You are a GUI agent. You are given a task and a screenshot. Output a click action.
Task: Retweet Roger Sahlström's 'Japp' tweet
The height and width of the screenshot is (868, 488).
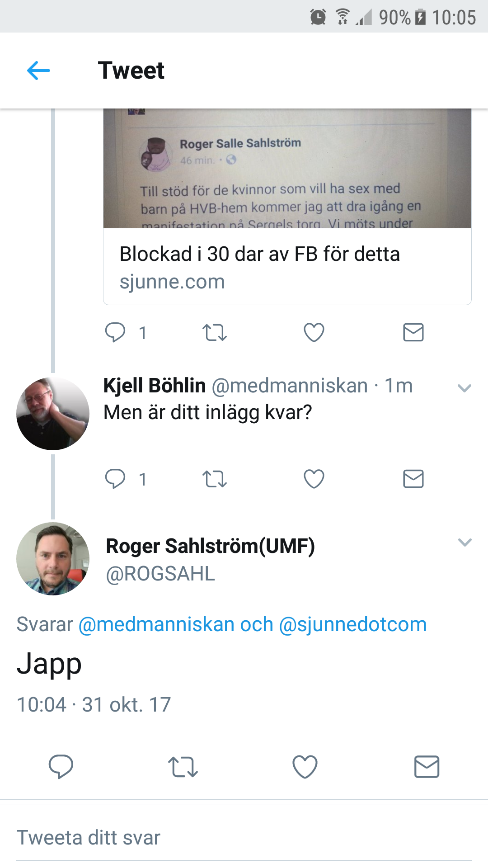(183, 767)
